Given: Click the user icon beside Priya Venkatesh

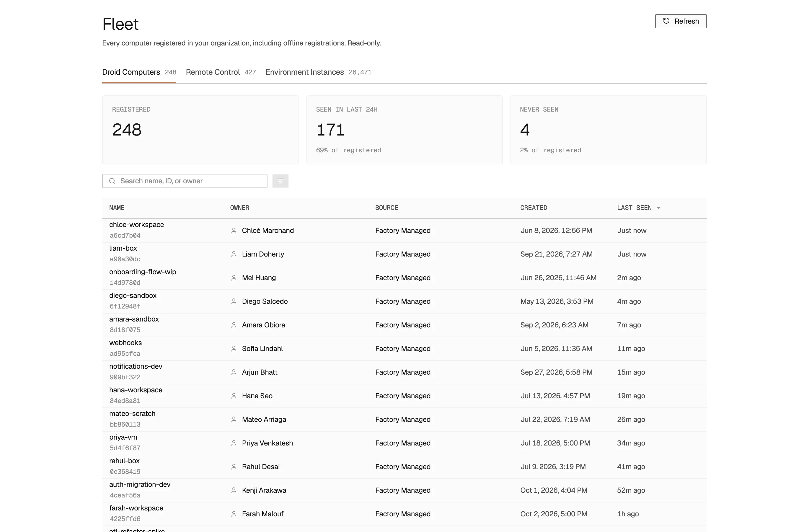Looking at the screenshot, I should click(234, 443).
